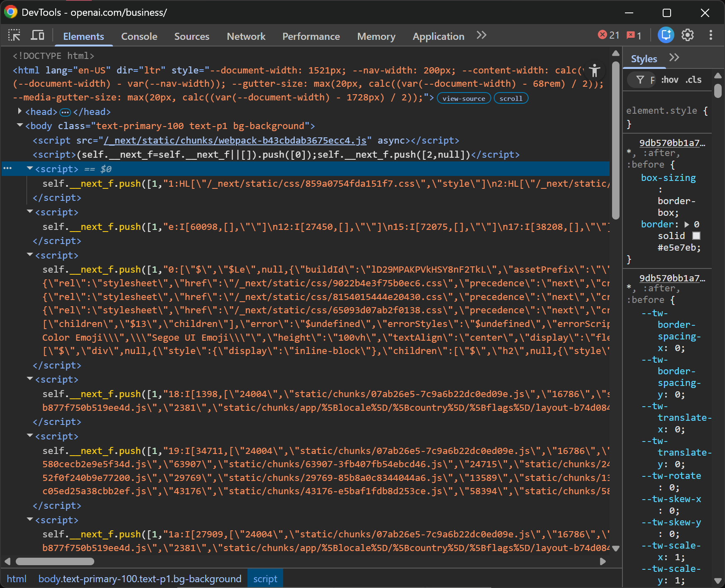Open the AI assistance panel icon
This screenshot has height=588, width=725.
click(x=666, y=36)
